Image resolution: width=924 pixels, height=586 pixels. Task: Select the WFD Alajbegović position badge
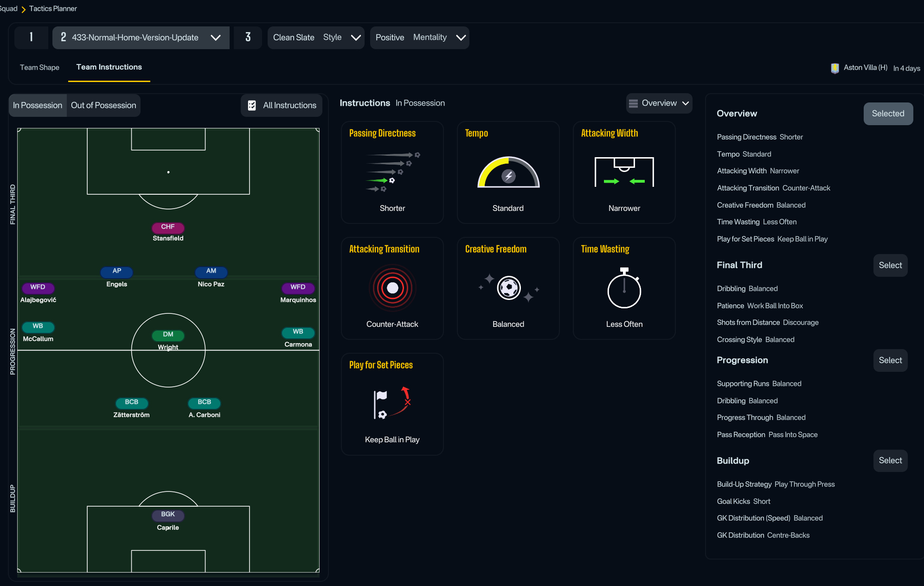pyautogui.click(x=38, y=287)
